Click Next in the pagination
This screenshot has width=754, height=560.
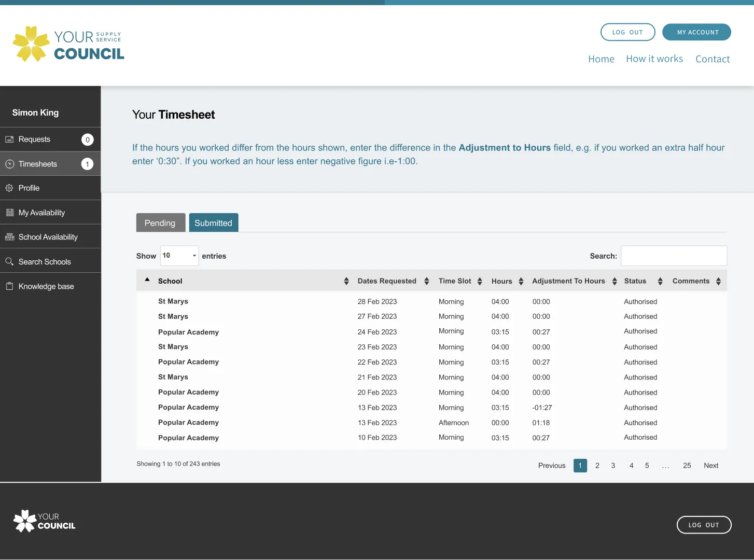click(710, 466)
